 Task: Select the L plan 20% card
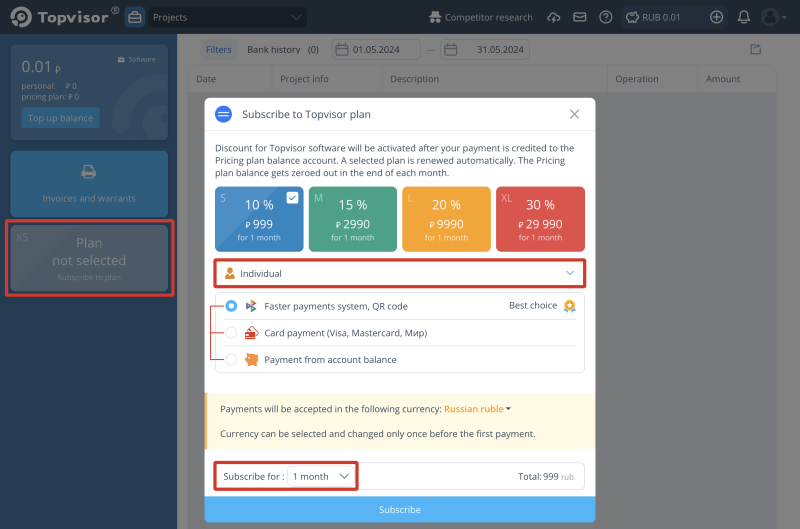pyautogui.click(x=446, y=219)
